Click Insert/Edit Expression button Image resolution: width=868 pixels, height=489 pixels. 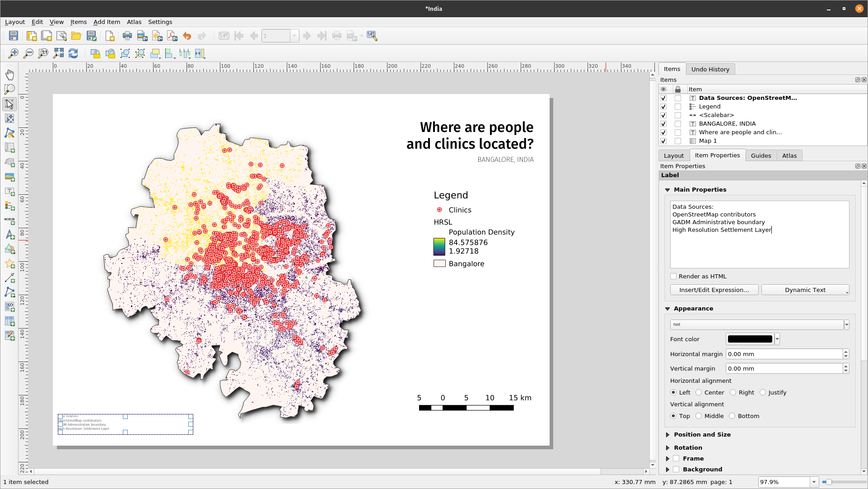[x=714, y=290]
